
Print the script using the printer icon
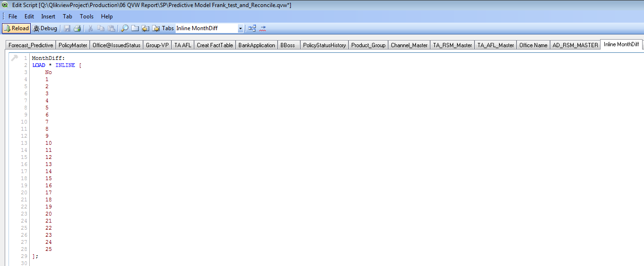(77, 28)
